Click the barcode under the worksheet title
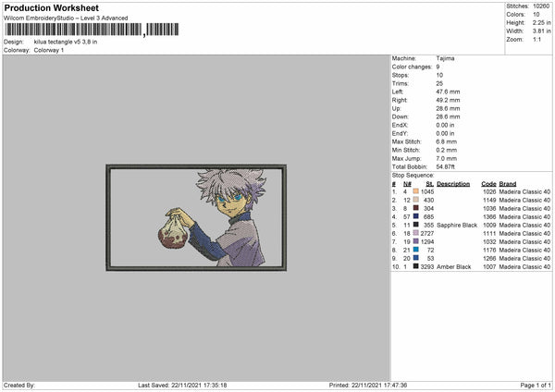This screenshot has width=555, height=392. [x=92, y=30]
